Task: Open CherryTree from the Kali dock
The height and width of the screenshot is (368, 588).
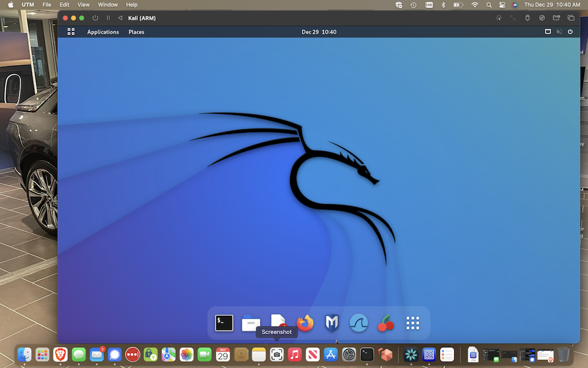Action: click(x=386, y=324)
